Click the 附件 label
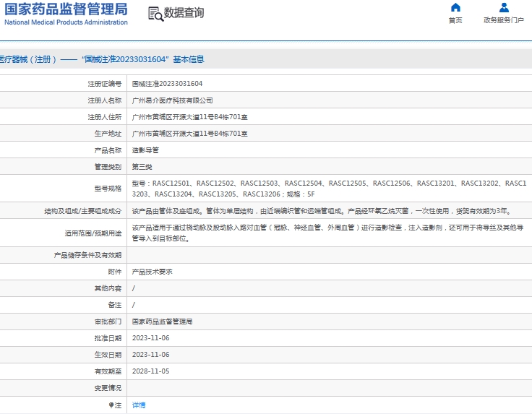 115,272
